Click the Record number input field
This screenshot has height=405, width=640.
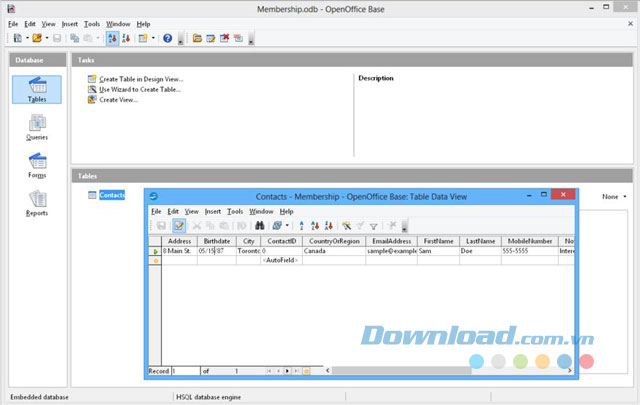184,371
